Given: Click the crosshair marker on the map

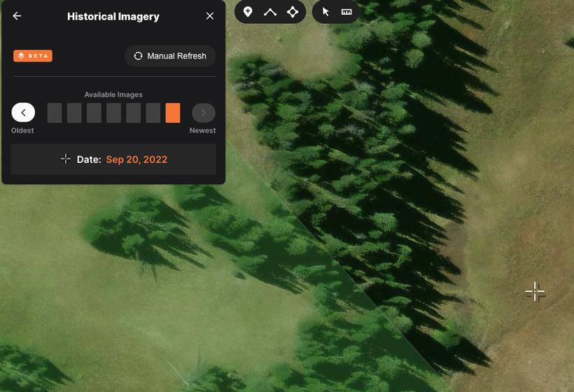Looking at the screenshot, I should coord(535,292).
